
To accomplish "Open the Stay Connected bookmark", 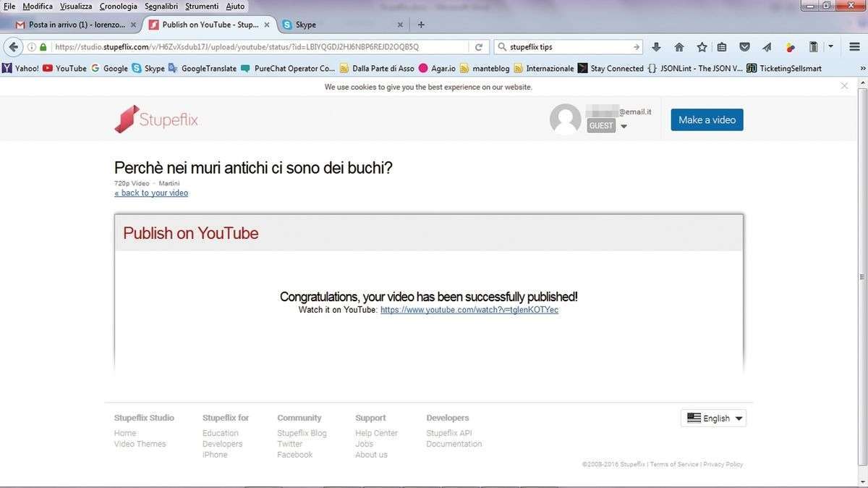I will 610,69.
